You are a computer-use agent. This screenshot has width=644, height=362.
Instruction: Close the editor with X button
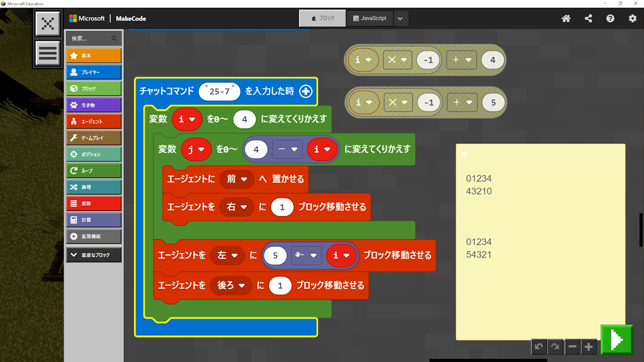(48, 24)
